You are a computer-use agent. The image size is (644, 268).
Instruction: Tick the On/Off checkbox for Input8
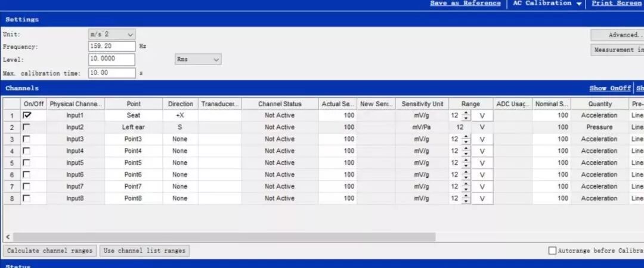tap(27, 199)
